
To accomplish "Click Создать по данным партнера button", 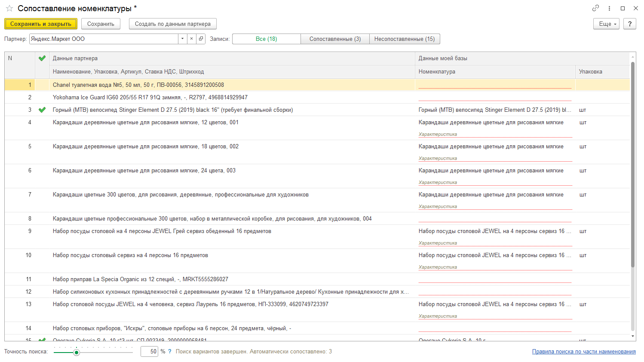I will point(172,24).
